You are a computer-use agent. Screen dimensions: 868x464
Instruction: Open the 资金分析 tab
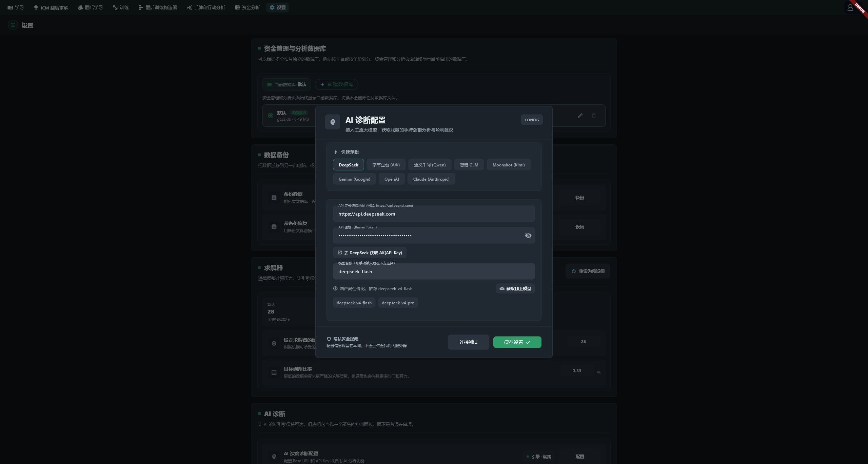click(248, 7)
